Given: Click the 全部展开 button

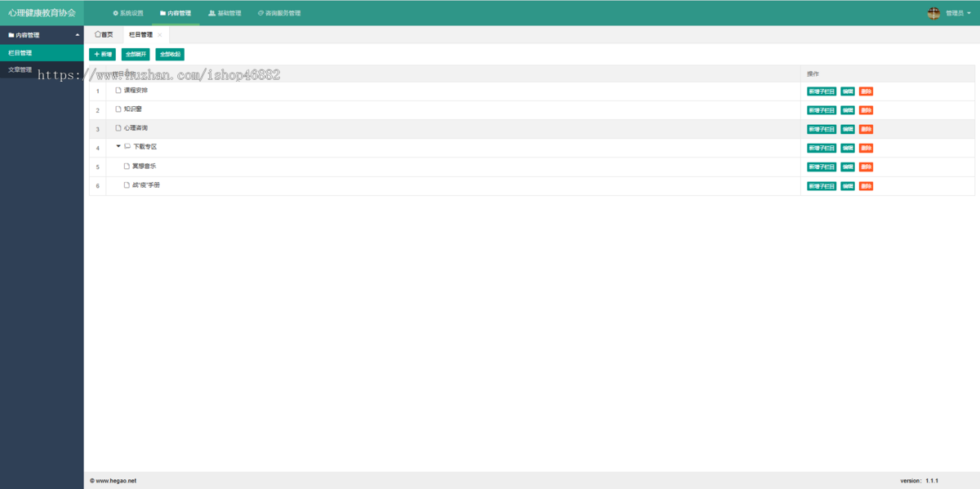Looking at the screenshot, I should tap(136, 54).
